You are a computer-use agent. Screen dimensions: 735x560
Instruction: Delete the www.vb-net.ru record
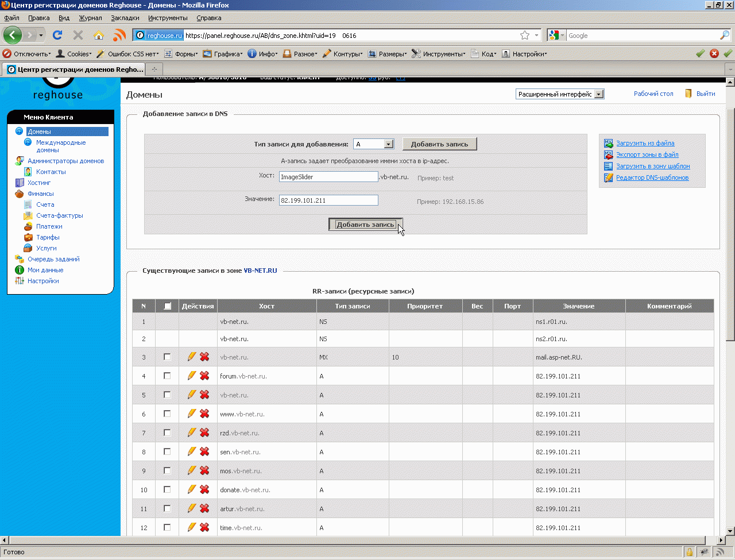pos(204,414)
